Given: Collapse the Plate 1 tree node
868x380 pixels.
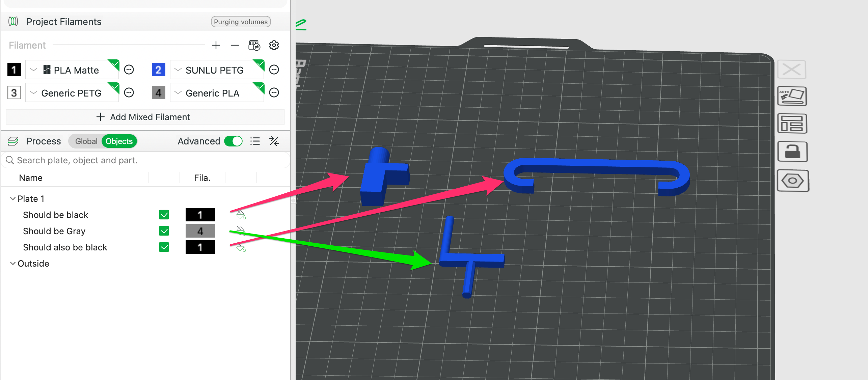Looking at the screenshot, I should tap(13, 199).
